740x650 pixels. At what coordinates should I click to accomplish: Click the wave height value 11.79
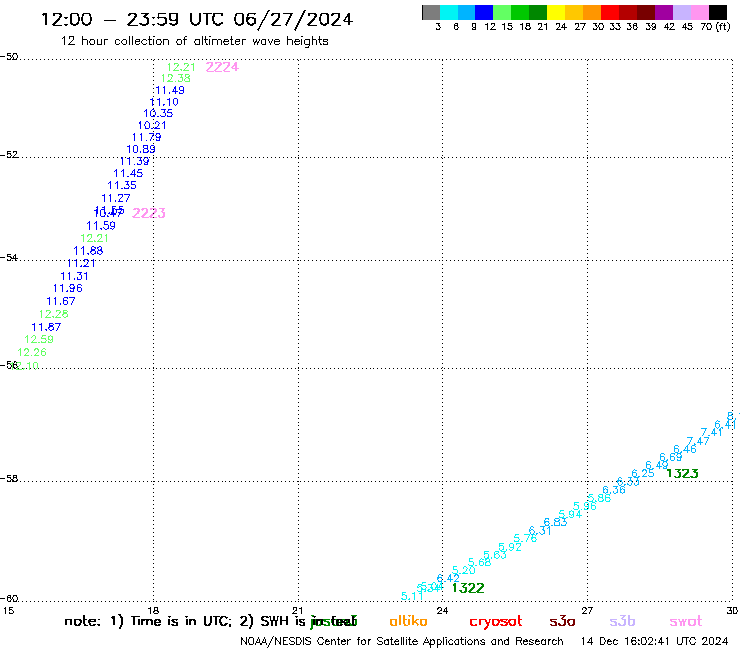click(x=146, y=137)
